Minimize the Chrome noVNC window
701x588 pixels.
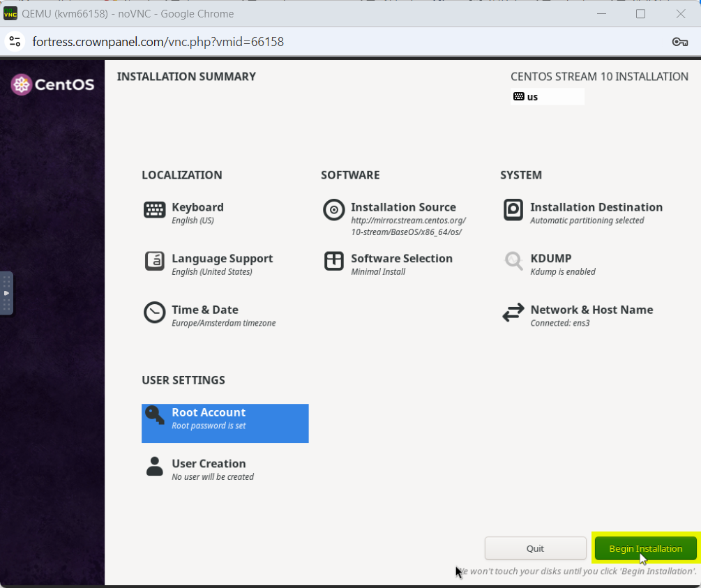602,14
